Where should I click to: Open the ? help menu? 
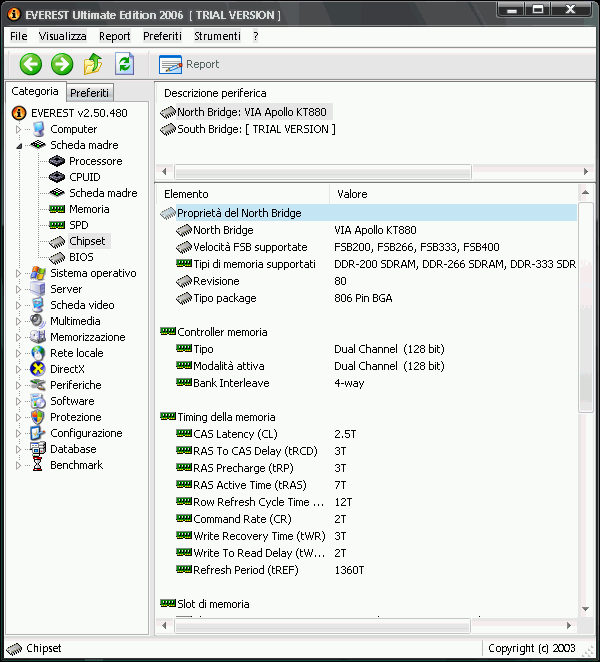coord(255,36)
